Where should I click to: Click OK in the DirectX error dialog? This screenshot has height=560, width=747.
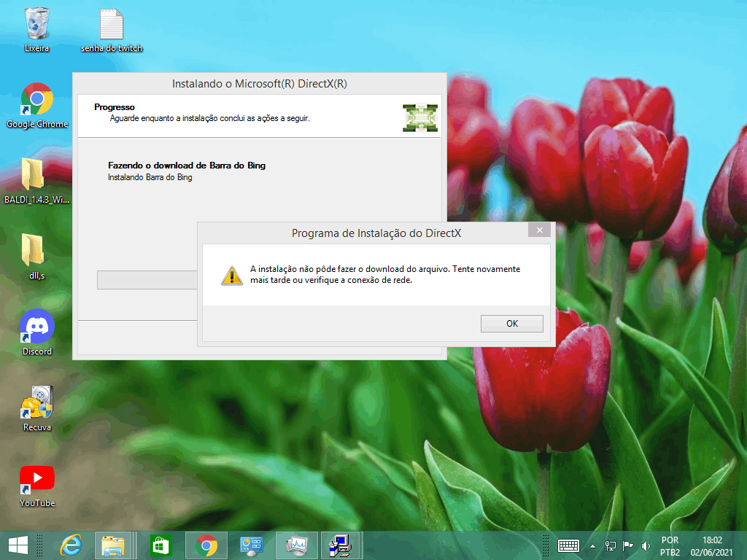pos(511,323)
